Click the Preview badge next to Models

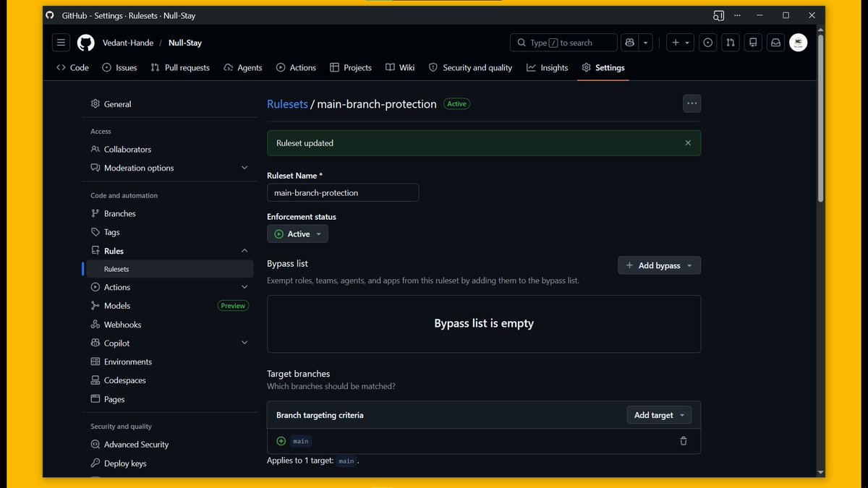click(x=233, y=306)
